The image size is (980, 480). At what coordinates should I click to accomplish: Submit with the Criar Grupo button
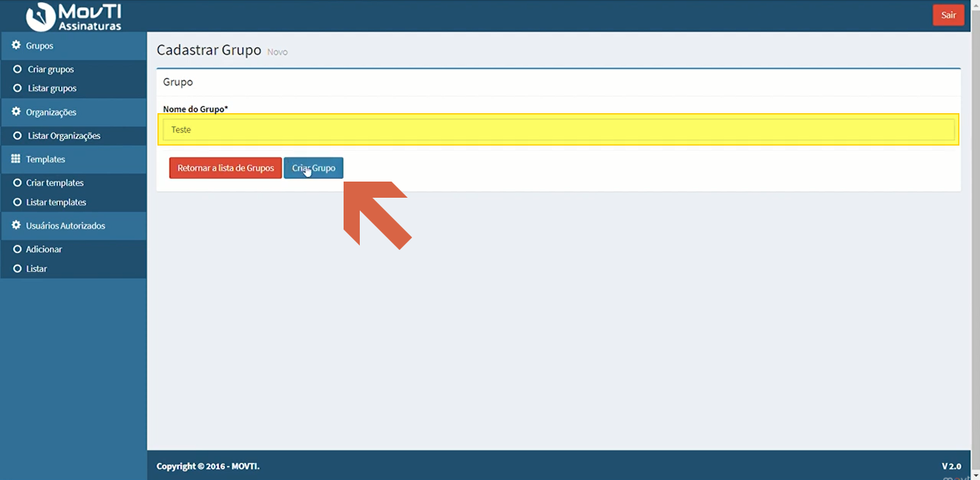pos(313,168)
